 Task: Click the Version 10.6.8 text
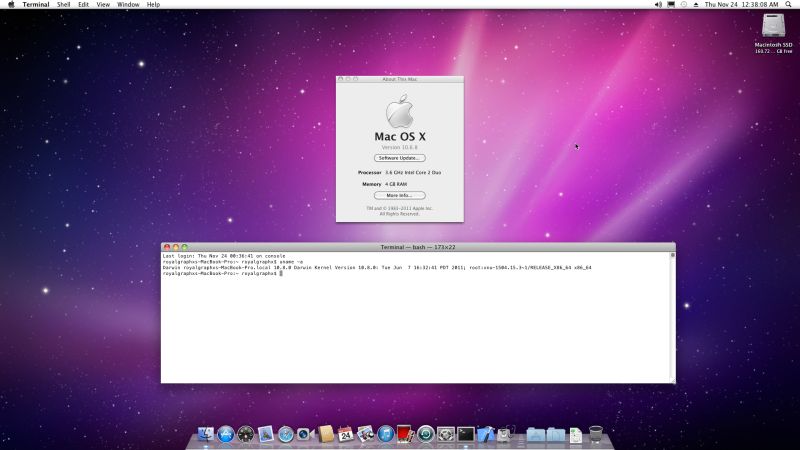tap(399, 147)
